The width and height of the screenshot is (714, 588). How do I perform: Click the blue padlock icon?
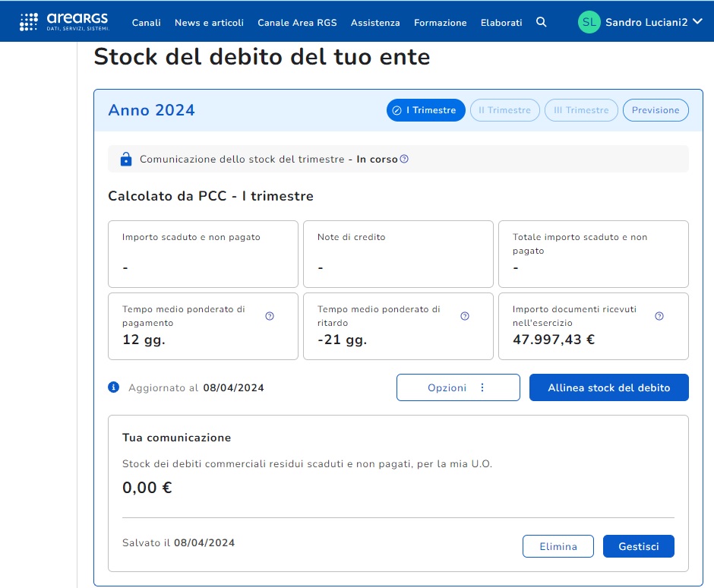click(126, 160)
